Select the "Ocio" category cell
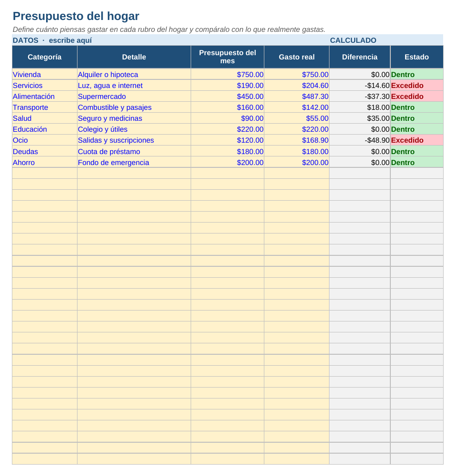455x476 pixels. tap(45, 140)
